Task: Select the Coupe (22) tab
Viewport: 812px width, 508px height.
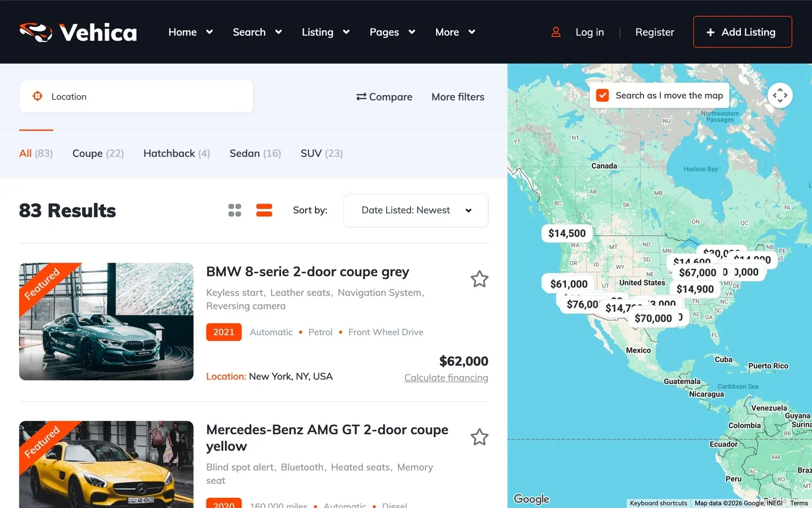Action: (98, 153)
